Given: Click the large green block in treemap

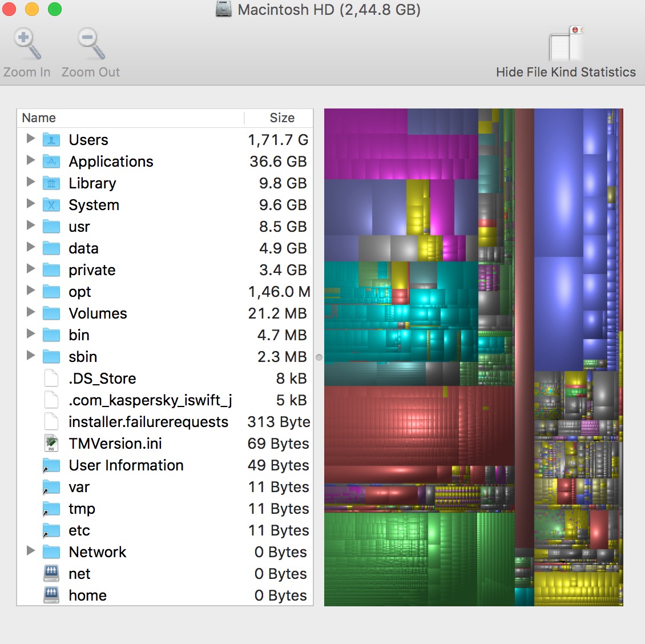Looking at the screenshot, I should pyautogui.click(x=419, y=559).
